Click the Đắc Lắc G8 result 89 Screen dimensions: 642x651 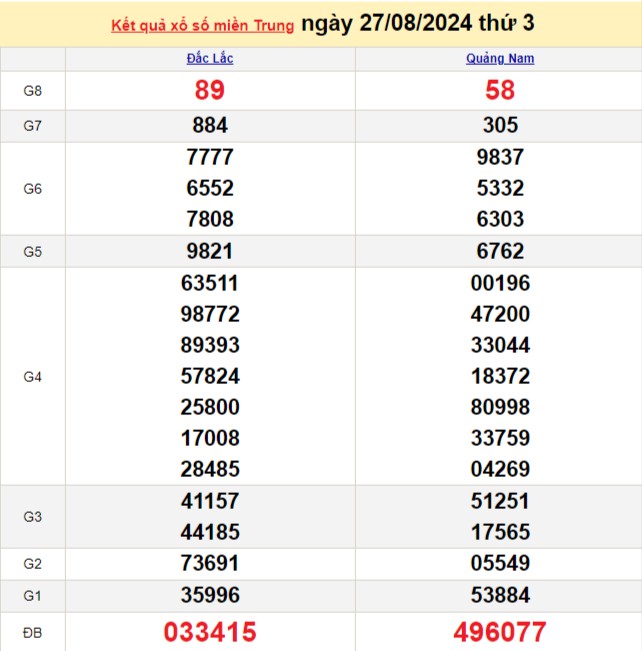[x=210, y=90]
